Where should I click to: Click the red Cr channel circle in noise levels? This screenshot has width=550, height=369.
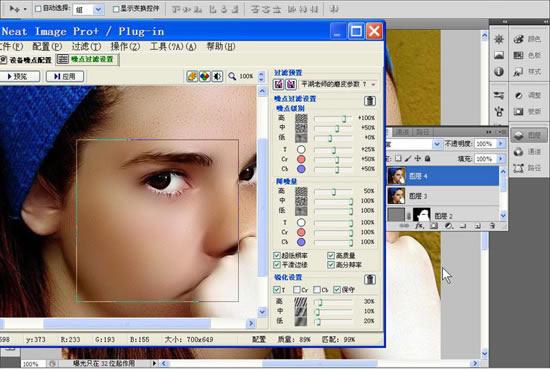pyautogui.click(x=301, y=159)
